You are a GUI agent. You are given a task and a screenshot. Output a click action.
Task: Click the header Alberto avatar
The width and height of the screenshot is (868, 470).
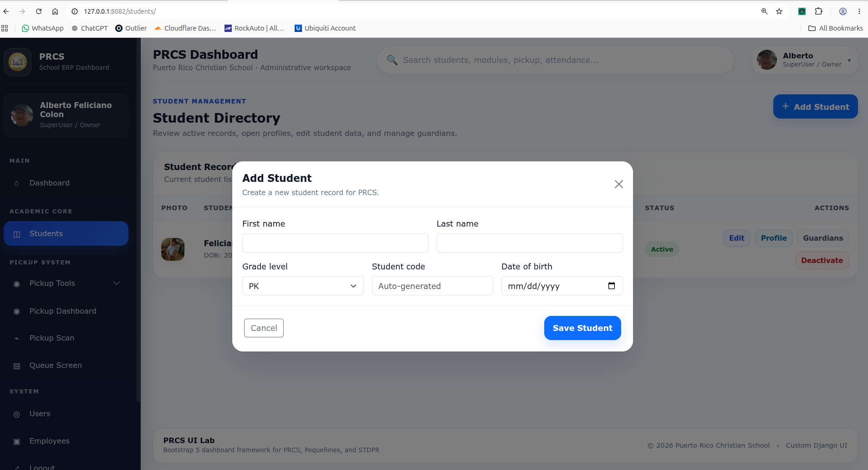[x=767, y=60]
